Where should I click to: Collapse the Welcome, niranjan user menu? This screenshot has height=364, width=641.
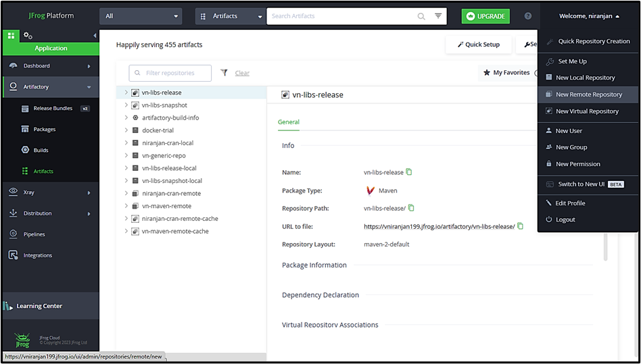click(x=589, y=16)
